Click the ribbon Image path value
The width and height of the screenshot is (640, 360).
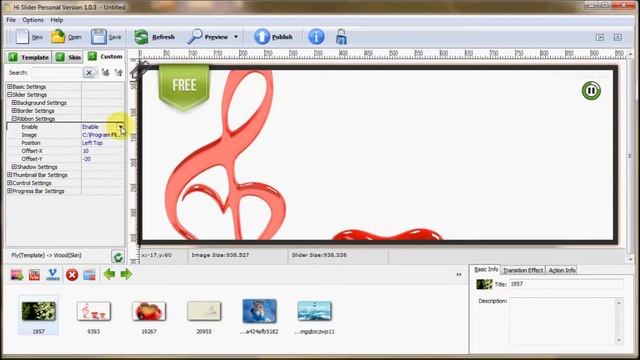click(102, 135)
